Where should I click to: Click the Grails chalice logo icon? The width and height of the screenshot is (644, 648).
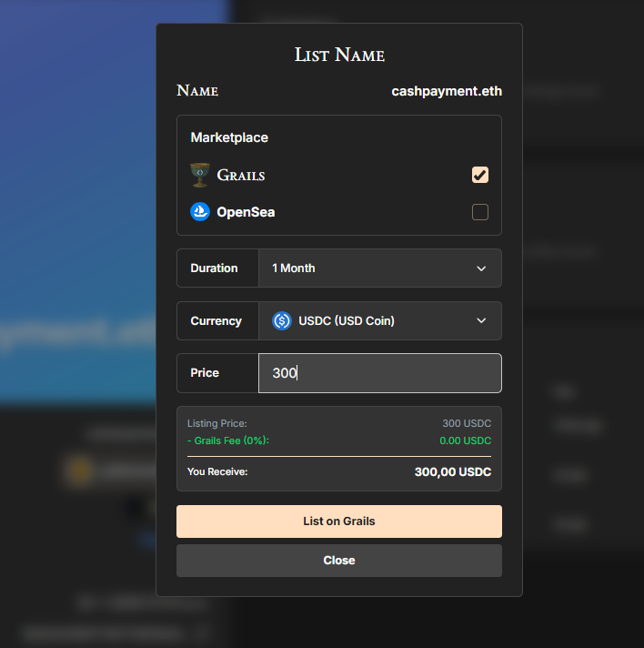click(x=200, y=175)
